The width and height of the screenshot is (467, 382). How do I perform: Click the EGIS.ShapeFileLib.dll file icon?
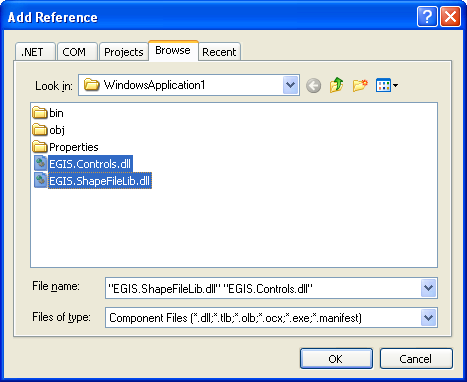pos(41,180)
